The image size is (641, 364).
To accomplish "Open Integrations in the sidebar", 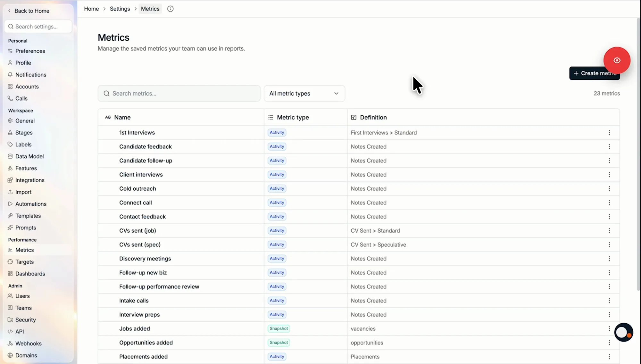I will point(30,180).
